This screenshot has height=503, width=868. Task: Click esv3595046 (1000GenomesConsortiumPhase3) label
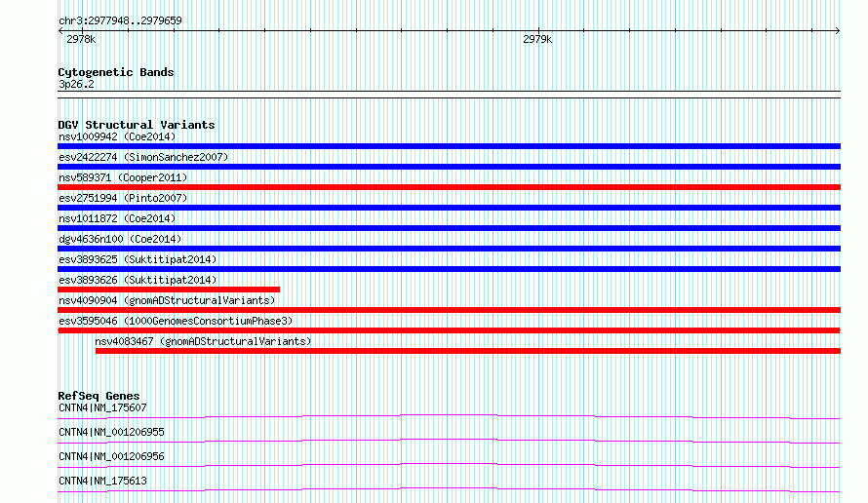tap(176, 321)
